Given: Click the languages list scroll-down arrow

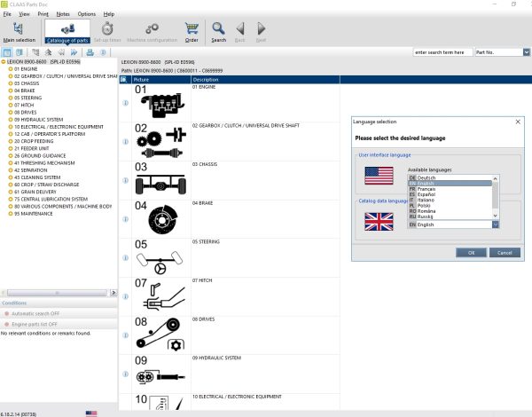Looking at the screenshot, I should 495,216.
